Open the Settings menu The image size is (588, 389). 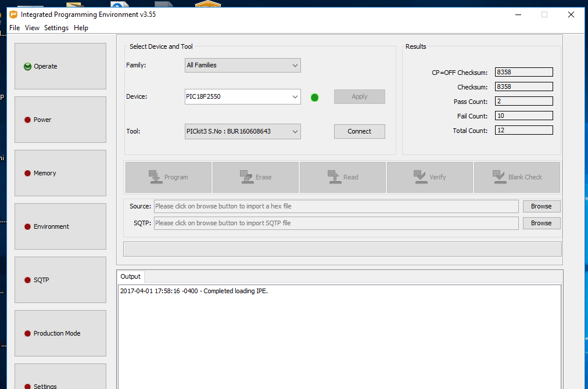pyautogui.click(x=56, y=28)
